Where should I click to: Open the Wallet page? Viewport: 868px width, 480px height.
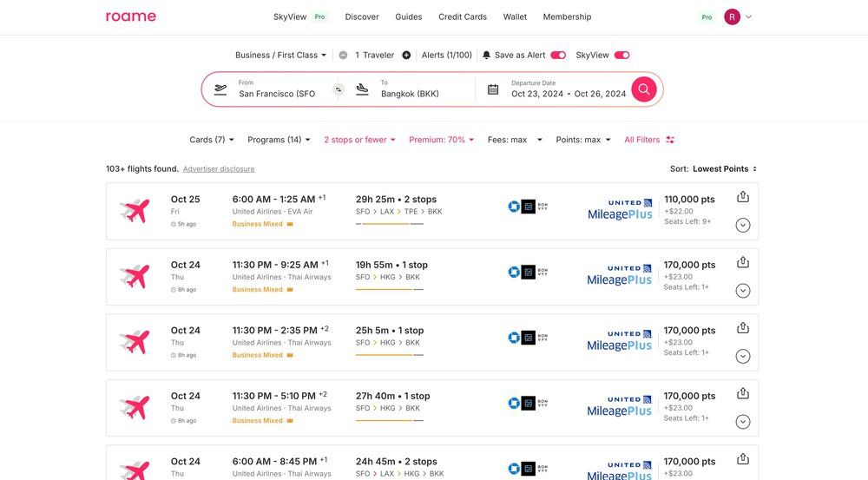[515, 17]
